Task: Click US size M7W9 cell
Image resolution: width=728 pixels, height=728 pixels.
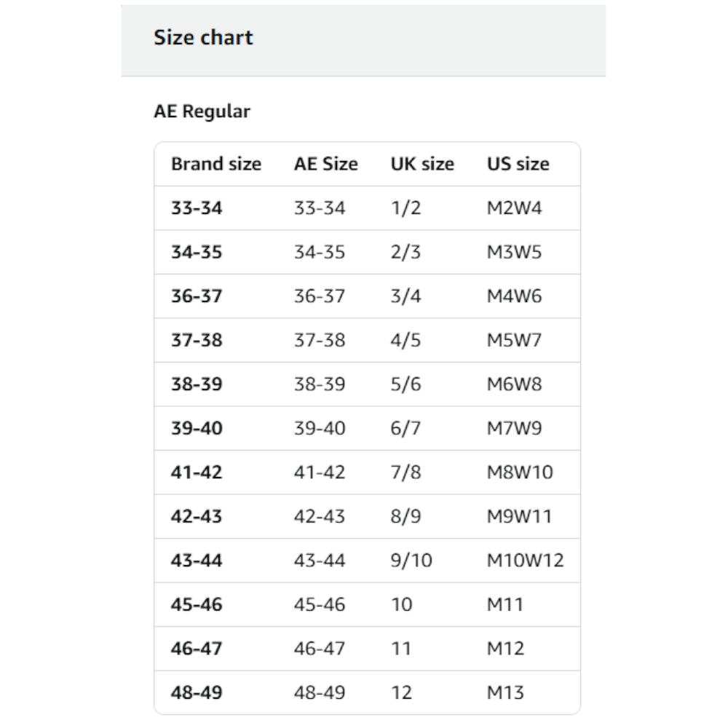Action: click(x=515, y=428)
